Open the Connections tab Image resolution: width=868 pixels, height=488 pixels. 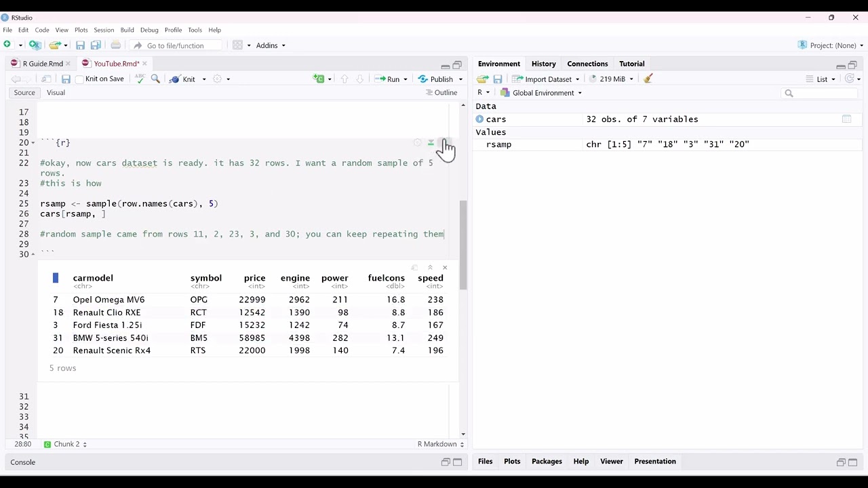(587, 64)
